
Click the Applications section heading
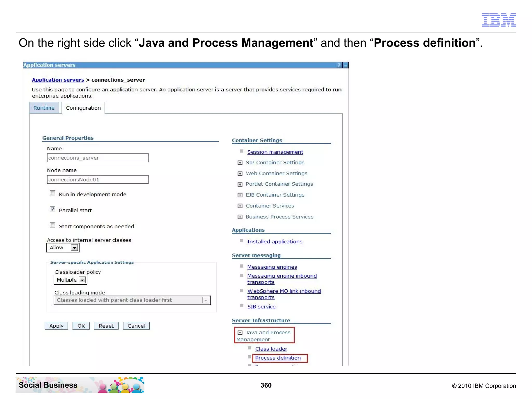[x=248, y=230]
